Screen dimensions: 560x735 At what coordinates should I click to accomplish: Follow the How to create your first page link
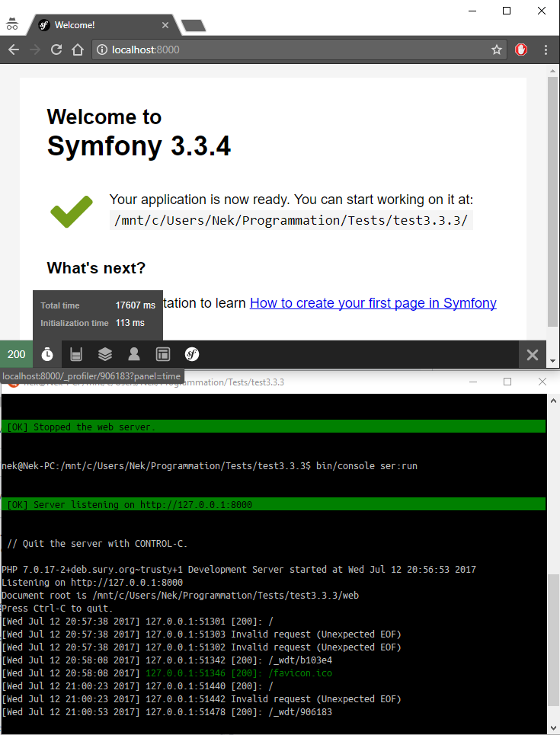[x=373, y=303]
